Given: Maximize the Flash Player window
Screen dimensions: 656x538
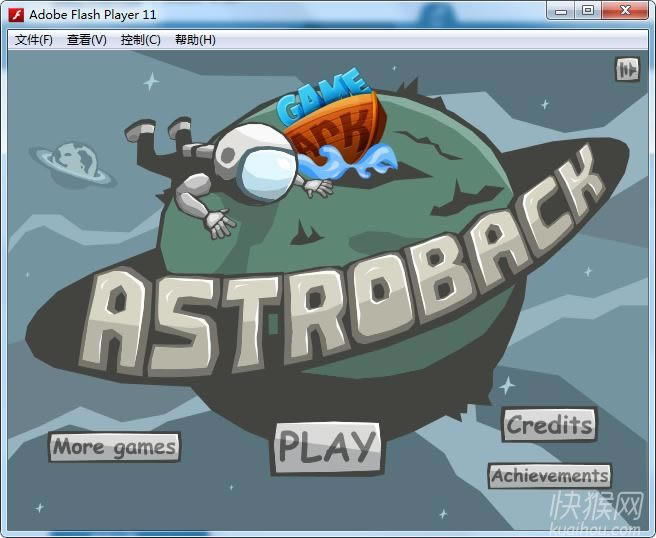Looking at the screenshot, I should click(588, 11).
